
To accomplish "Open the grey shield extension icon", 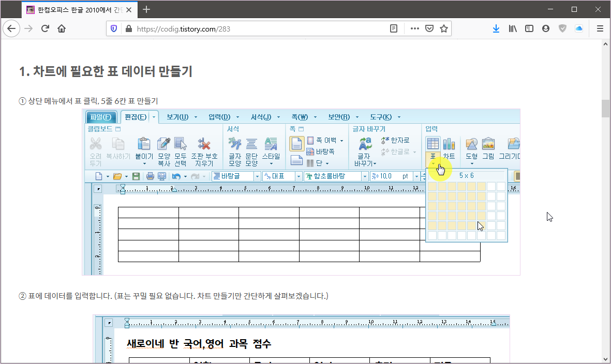I will pyautogui.click(x=562, y=28).
